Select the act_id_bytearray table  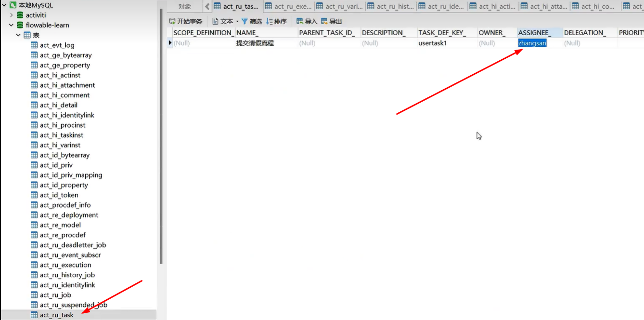coord(65,155)
